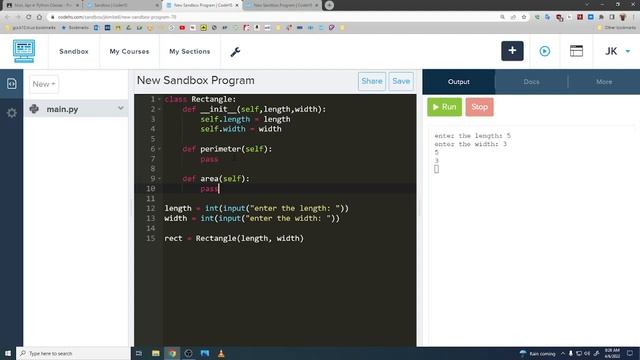This screenshot has width=640, height=360.
Task: Open the New file dropdown
Action: coord(44,84)
